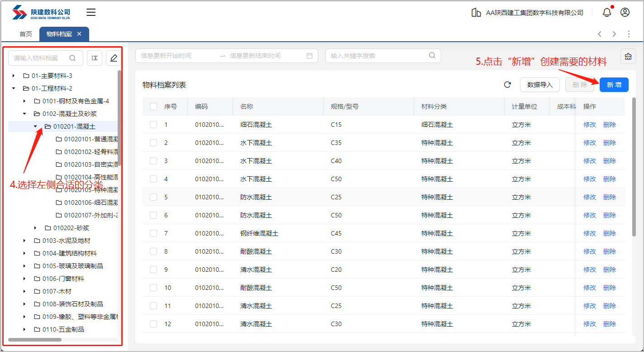Image resolution: width=644 pixels, height=352 pixels.
Task: Open the hamburger menu next to logo
Action: click(x=91, y=12)
